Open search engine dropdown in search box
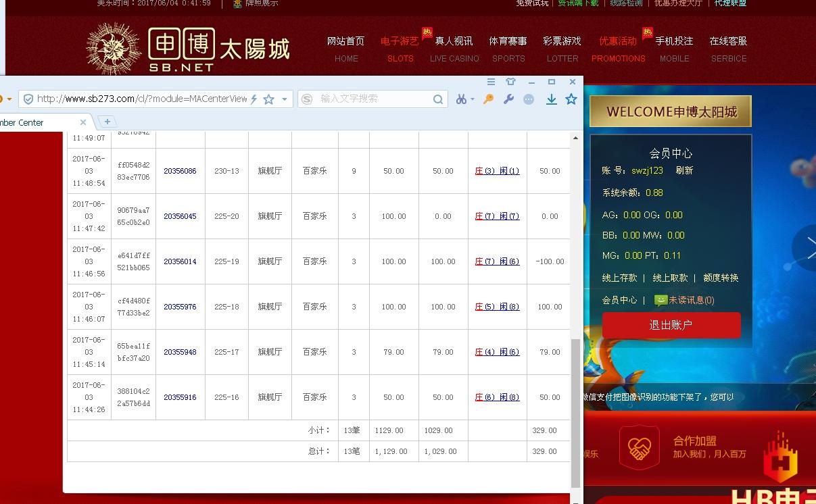 click(307, 99)
